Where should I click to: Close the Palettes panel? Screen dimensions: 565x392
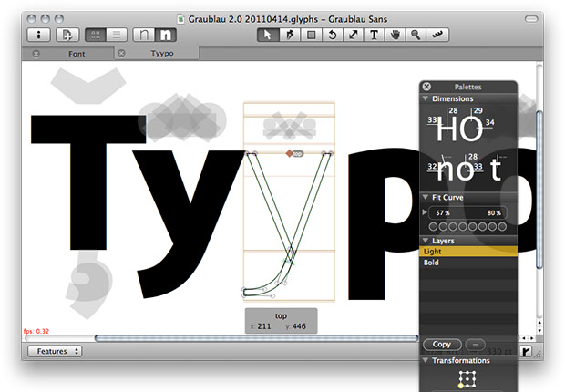tap(426, 87)
